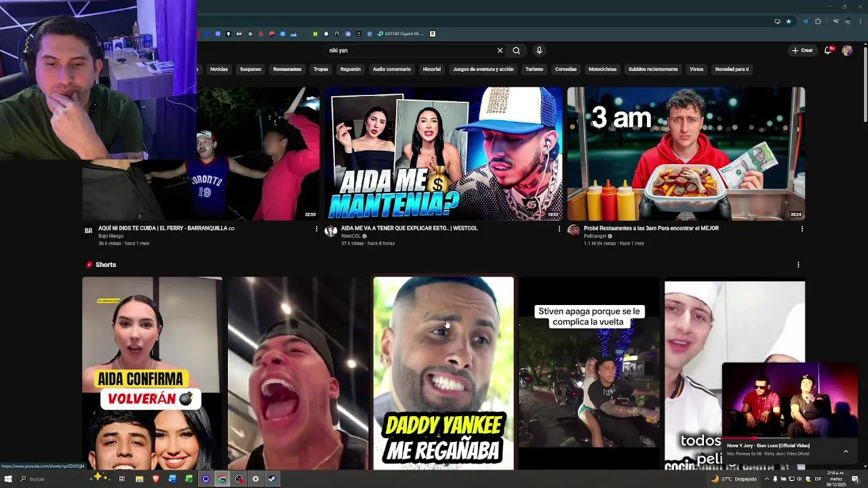The height and width of the screenshot is (488, 868).
Task: Open Settings gear in taskbar
Action: (x=256, y=479)
